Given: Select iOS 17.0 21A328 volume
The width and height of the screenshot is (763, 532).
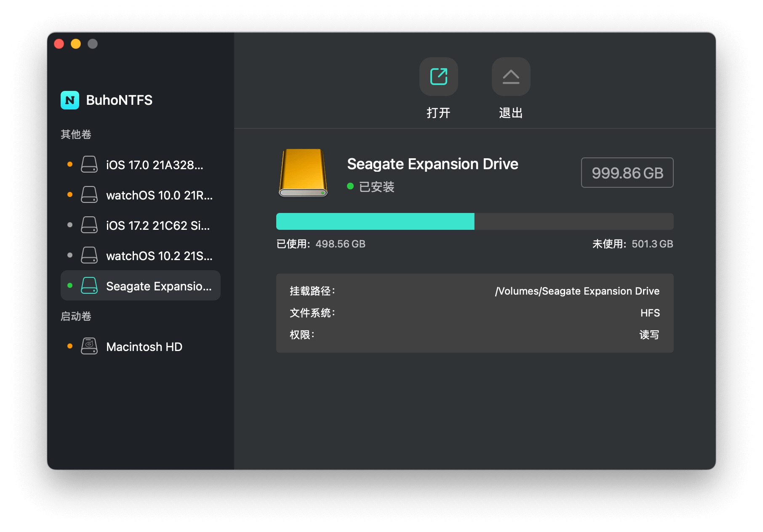Looking at the screenshot, I should point(141,165).
